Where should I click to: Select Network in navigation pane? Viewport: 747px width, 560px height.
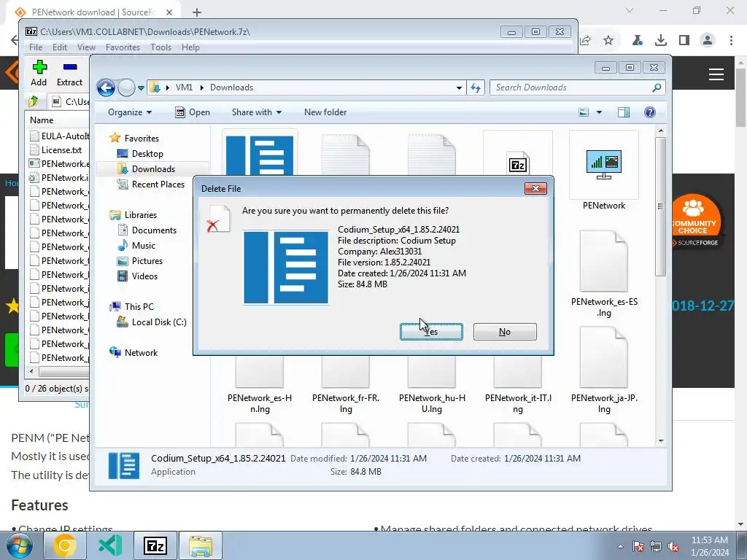click(x=141, y=353)
